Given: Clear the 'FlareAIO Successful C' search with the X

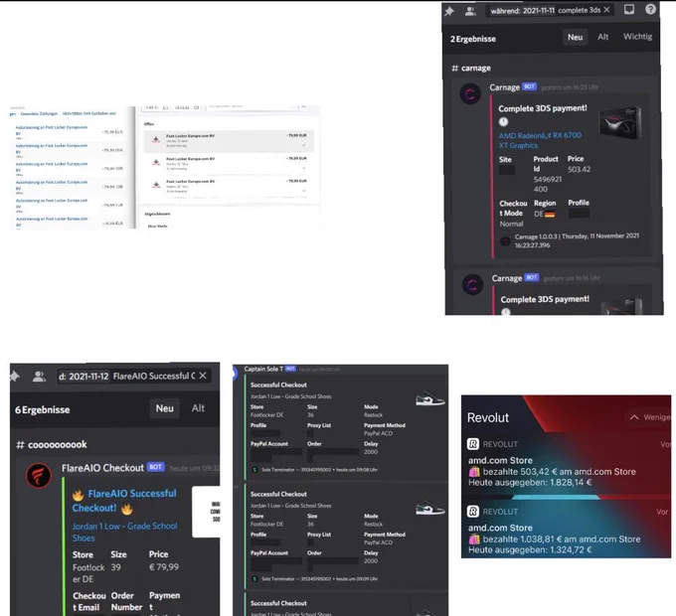Looking at the screenshot, I should [x=203, y=376].
